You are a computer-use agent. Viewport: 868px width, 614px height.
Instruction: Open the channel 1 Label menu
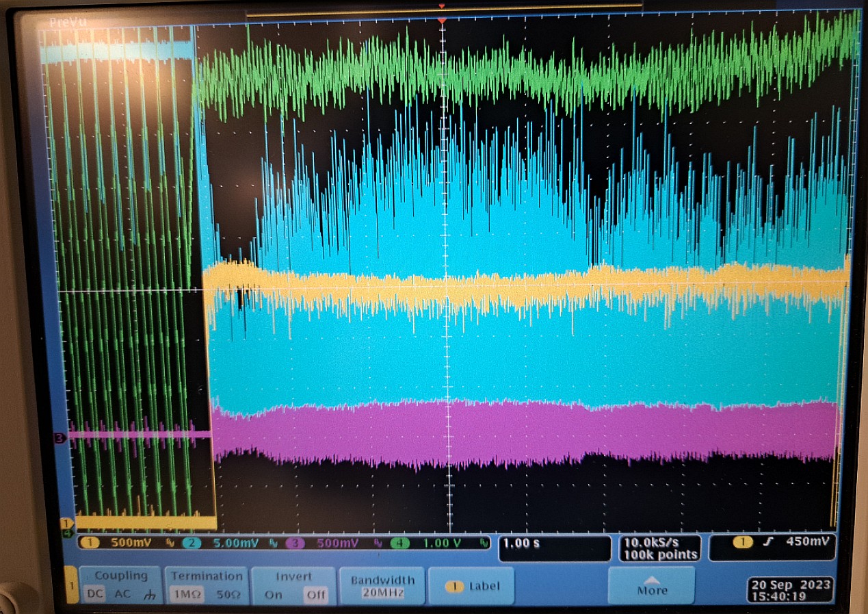click(473, 586)
